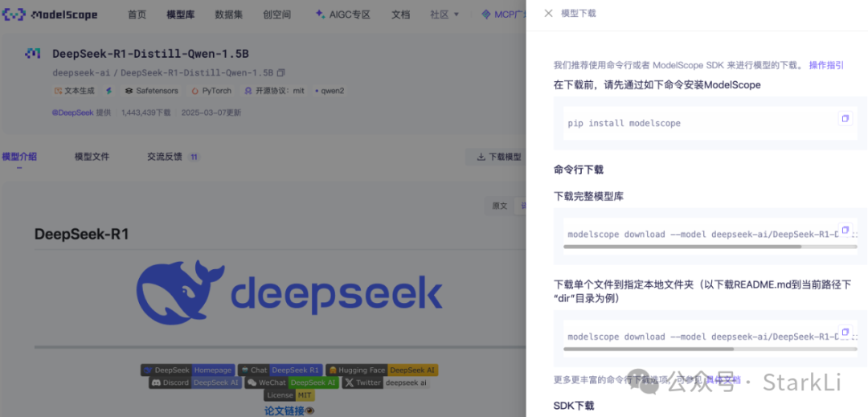Open the 数据集 nav item
Viewport: 868px width, 417px height.
tap(228, 15)
